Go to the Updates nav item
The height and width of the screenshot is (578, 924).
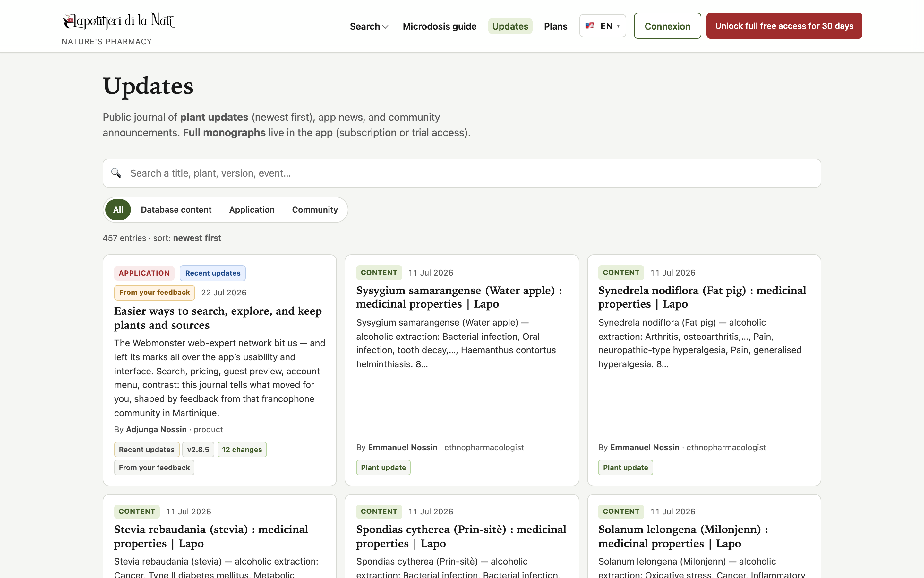coord(510,26)
